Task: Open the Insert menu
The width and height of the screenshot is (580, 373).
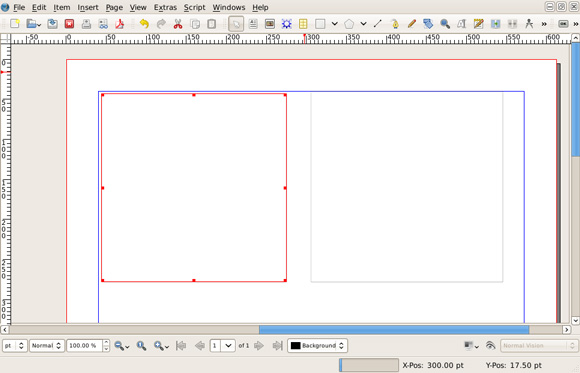Action: [x=88, y=7]
